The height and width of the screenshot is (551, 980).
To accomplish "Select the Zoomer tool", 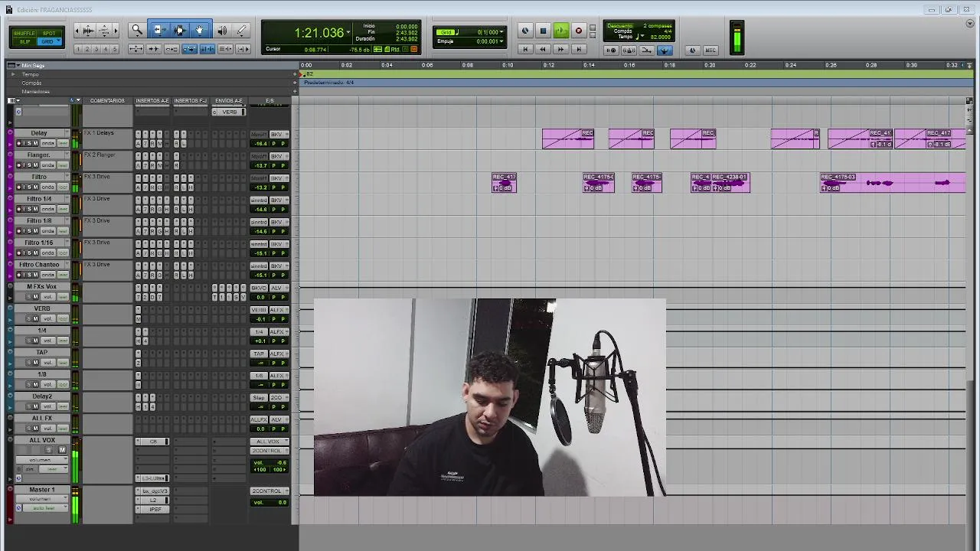I will (137, 30).
